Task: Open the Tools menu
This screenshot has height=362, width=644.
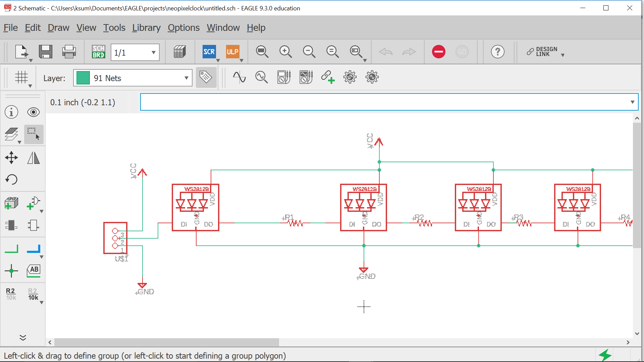Action: (114, 28)
